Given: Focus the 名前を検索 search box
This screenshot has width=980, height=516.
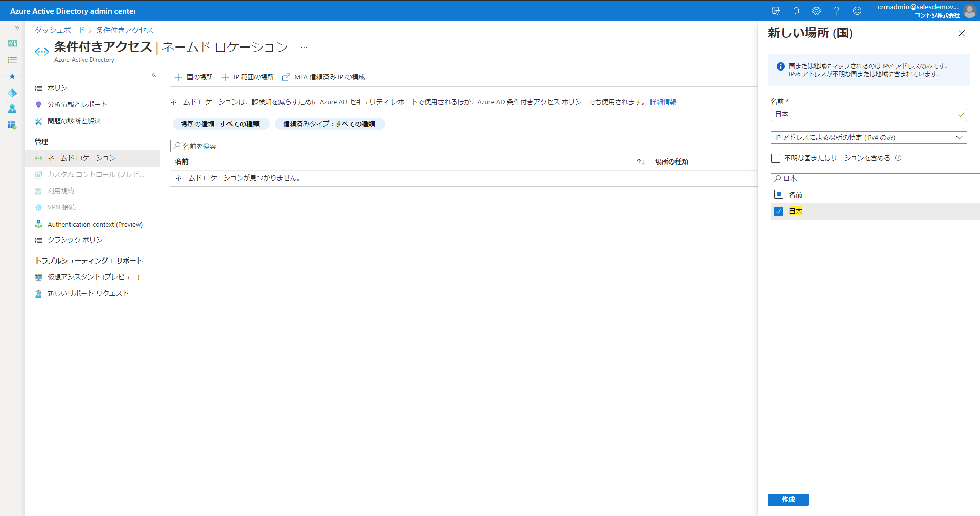Looking at the screenshot, I should 463,146.
